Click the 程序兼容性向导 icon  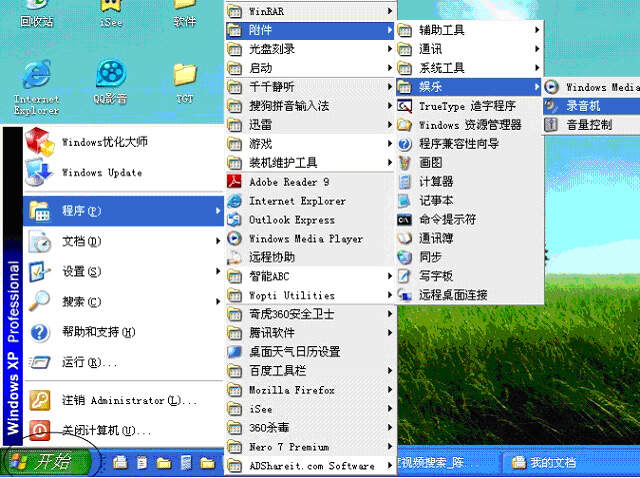[x=404, y=144]
